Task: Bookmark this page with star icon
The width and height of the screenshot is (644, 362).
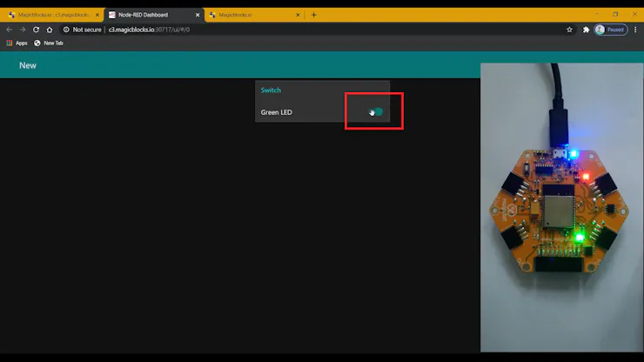Action: pyautogui.click(x=569, y=30)
